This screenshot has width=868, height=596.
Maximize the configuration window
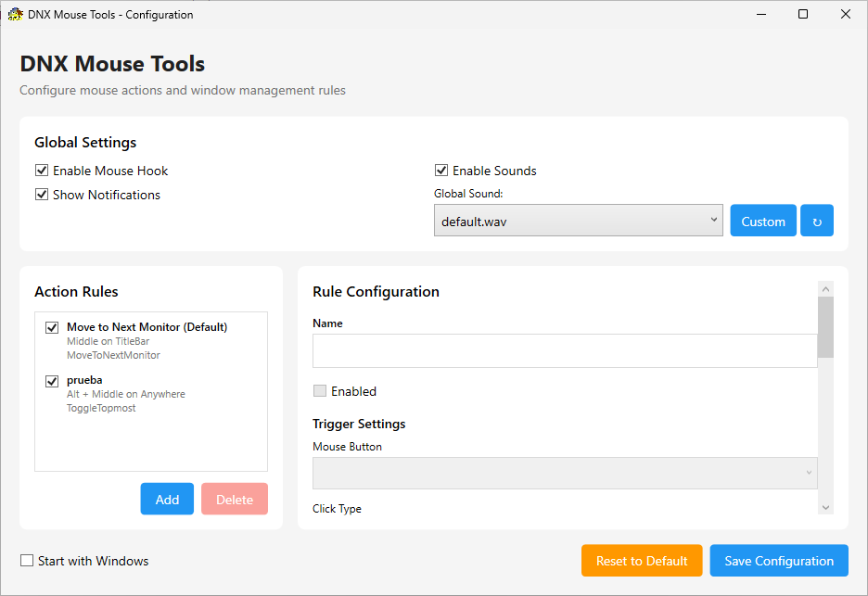803,14
